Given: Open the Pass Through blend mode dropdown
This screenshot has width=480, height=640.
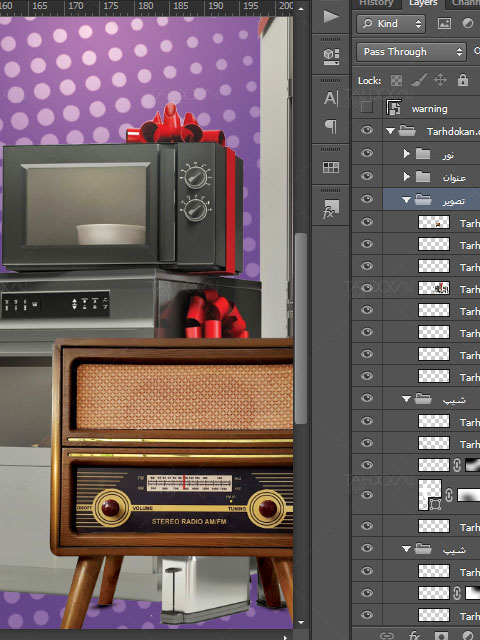Looking at the screenshot, I should (411, 52).
